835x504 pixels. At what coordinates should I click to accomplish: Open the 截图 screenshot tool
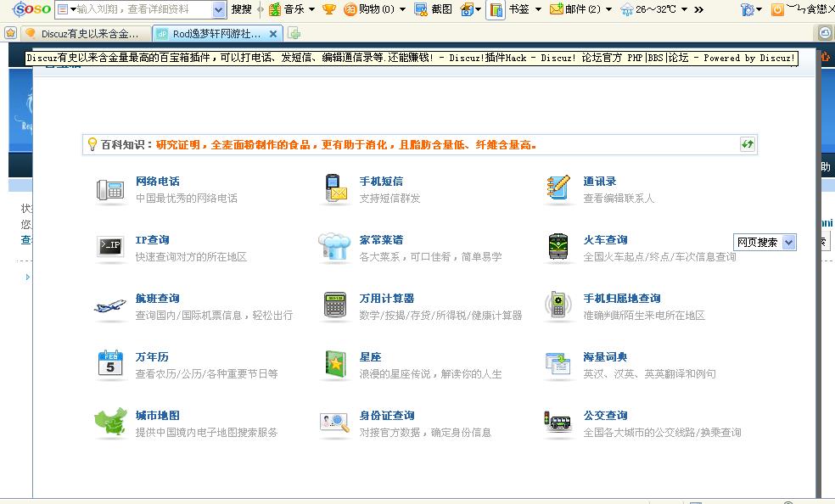pyautogui.click(x=434, y=9)
